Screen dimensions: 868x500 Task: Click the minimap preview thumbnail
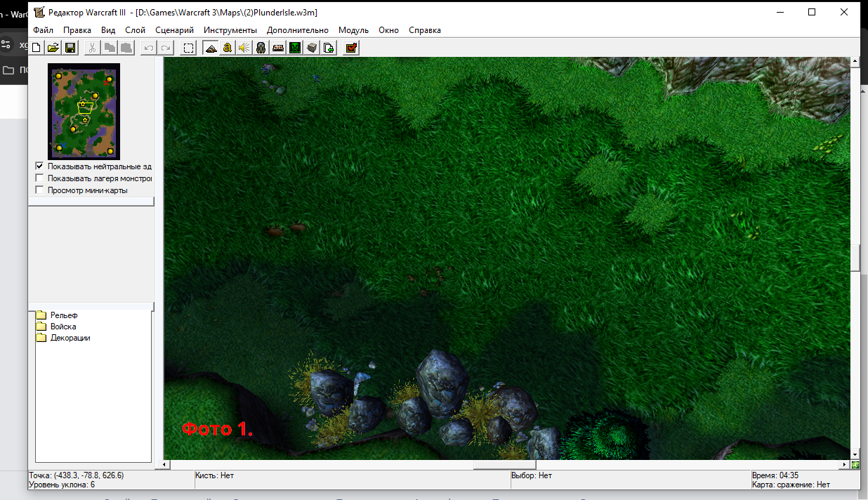pos(84,111)
